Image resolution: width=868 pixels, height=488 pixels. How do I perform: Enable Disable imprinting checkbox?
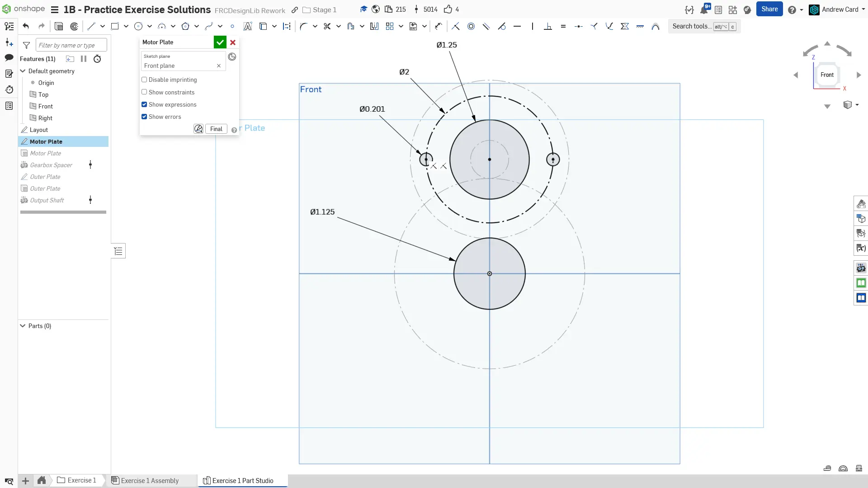[144, 80]
